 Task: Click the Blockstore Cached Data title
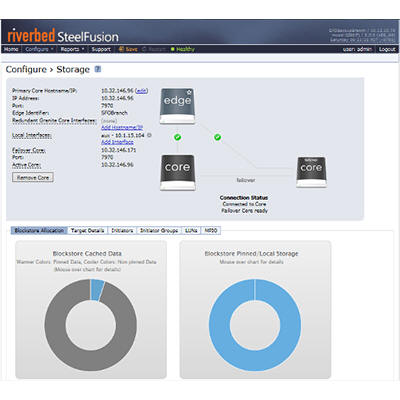coord(87,254)
